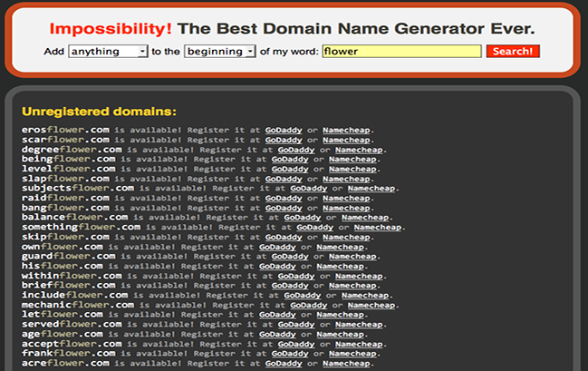Screen dimensions: 588x371
Task: Open Namecheap link for letflower.com
Action: (341, 315)
